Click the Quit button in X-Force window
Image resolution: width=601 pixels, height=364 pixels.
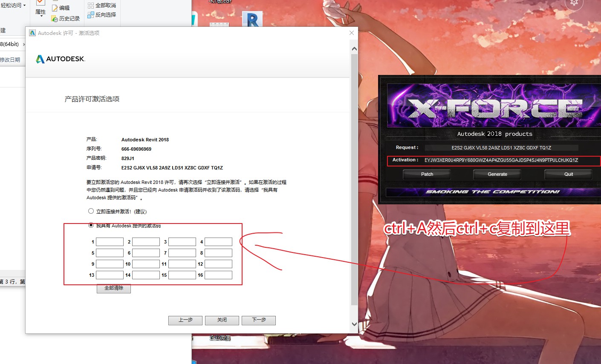pos(569,174)
